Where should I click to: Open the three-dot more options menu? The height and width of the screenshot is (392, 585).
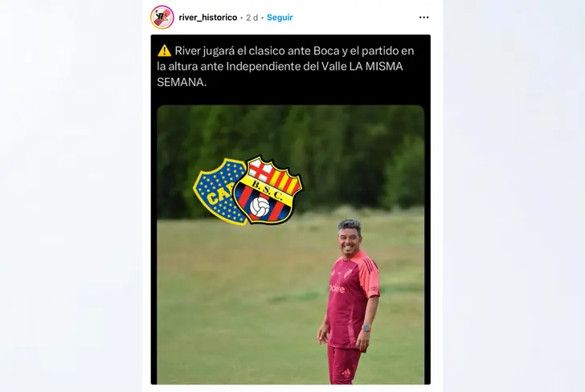click(423, 18)
